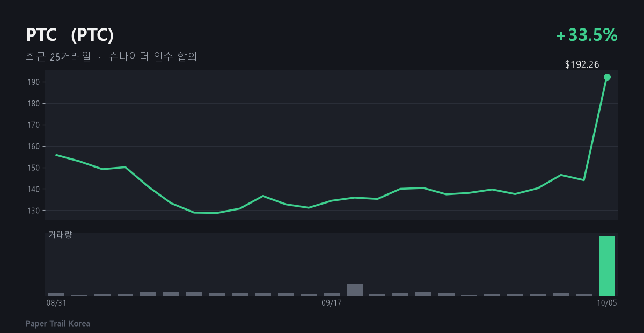Click the 09/17 date label
Image resolution: width=644 pixels, height=333 pixels.
coord(332,303)
